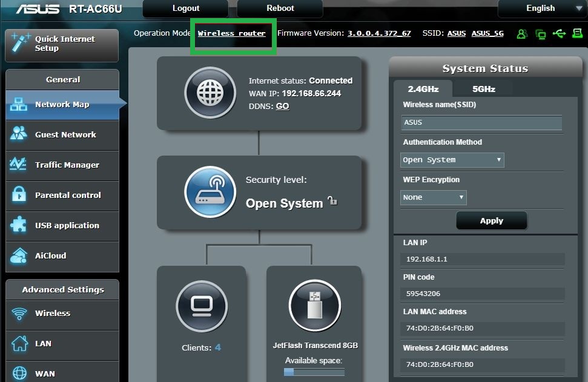The height and width of the screenshot is (382, 588).
Task: Open Parental control menu item
Action: tap(62, 196)
